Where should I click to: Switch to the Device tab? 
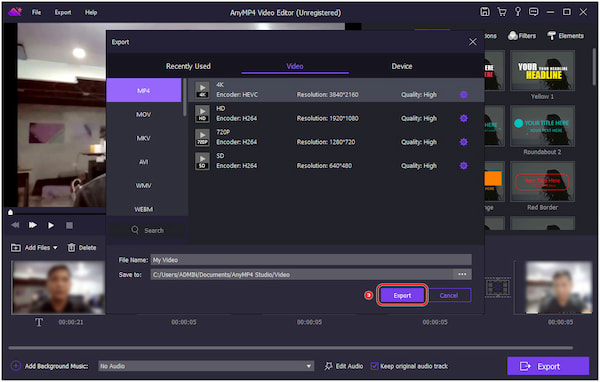pos(402,66)
